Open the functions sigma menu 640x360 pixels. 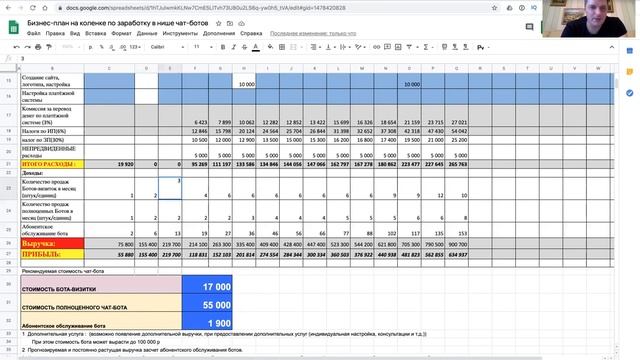(427, 47)
